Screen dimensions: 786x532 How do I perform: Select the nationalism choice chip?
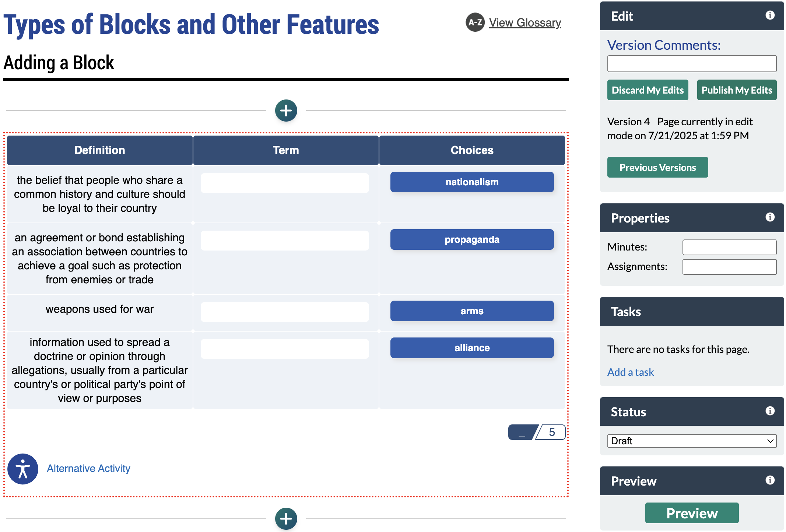(472, 182)
